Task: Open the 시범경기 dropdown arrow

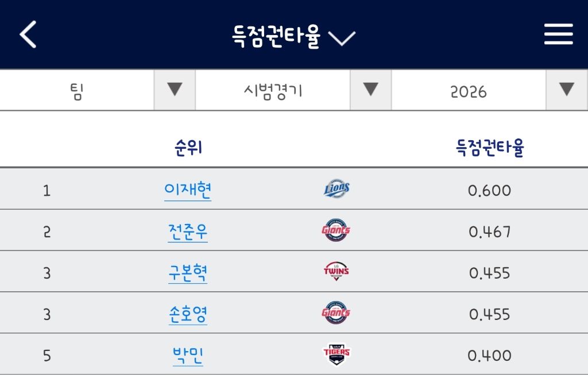Action: click(x=371, y=90)
